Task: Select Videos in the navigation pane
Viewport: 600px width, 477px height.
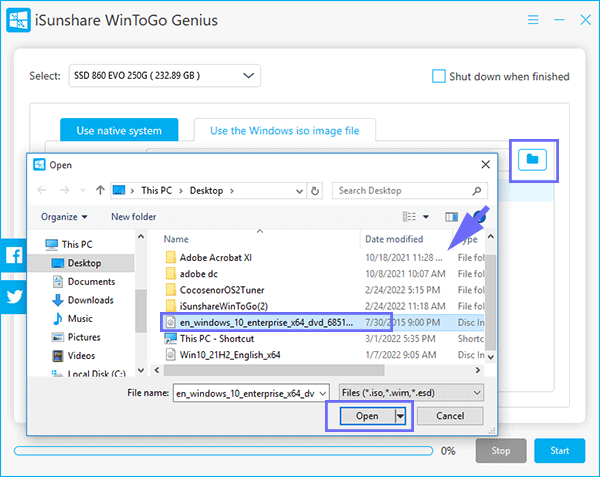Action: [x=81, y=356]
